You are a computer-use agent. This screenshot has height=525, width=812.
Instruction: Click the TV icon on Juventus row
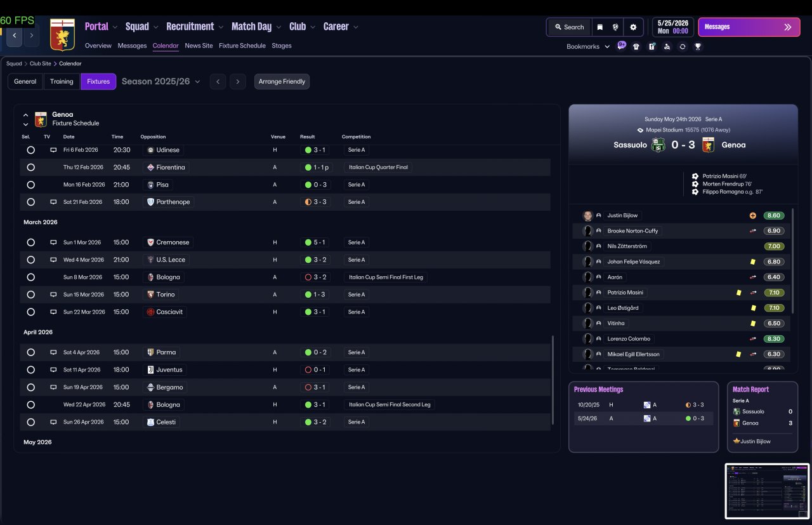tap(53, 369)
